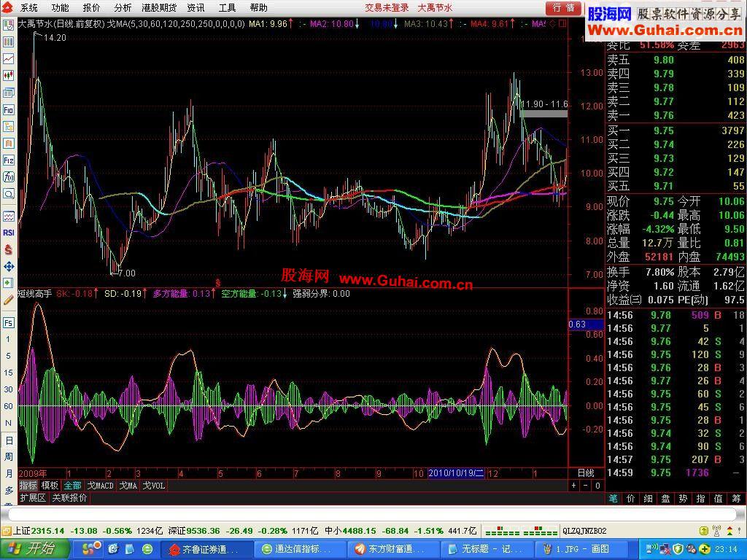Click the orange 自 self-selected stocks icon

(8, 144)
